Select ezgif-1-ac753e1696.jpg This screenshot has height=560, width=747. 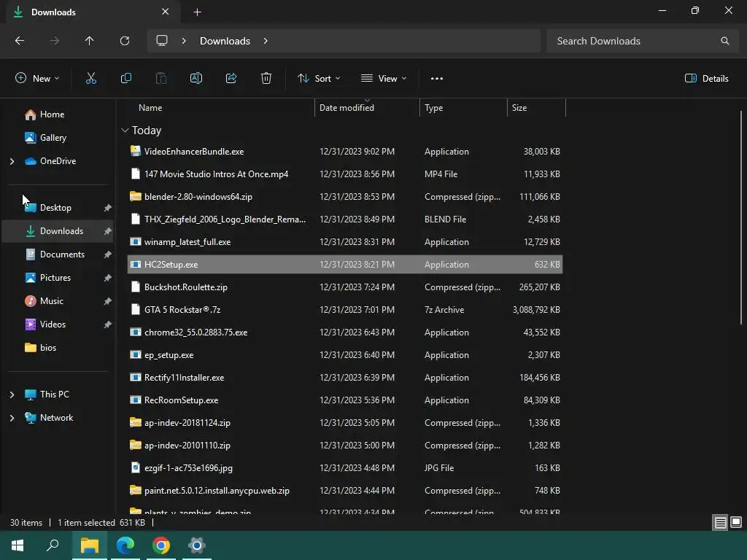point(345,468)
